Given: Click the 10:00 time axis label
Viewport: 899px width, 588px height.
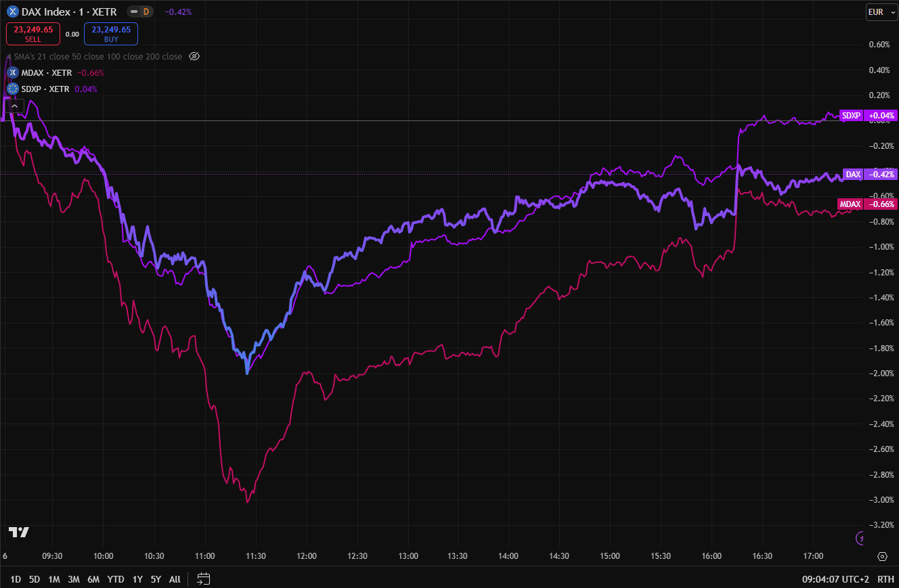Looking at the screenshot, I should [x=103, y=556].
